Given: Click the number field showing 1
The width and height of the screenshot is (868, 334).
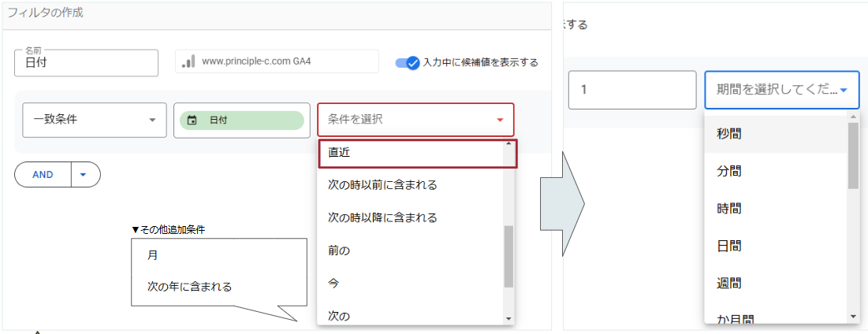Looking at the screenshot, I should click(631, 90).
